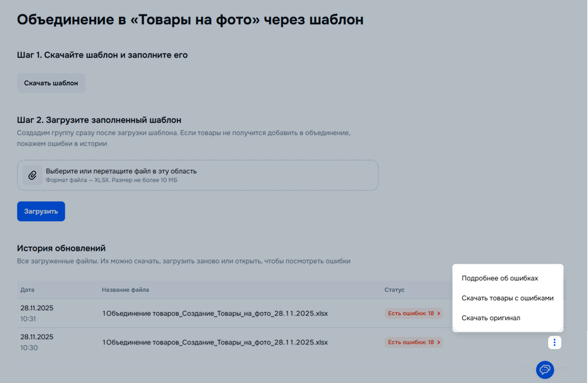The image size is (588, 383).
Task: Click the Дата column header
Action: pos(27,290)
